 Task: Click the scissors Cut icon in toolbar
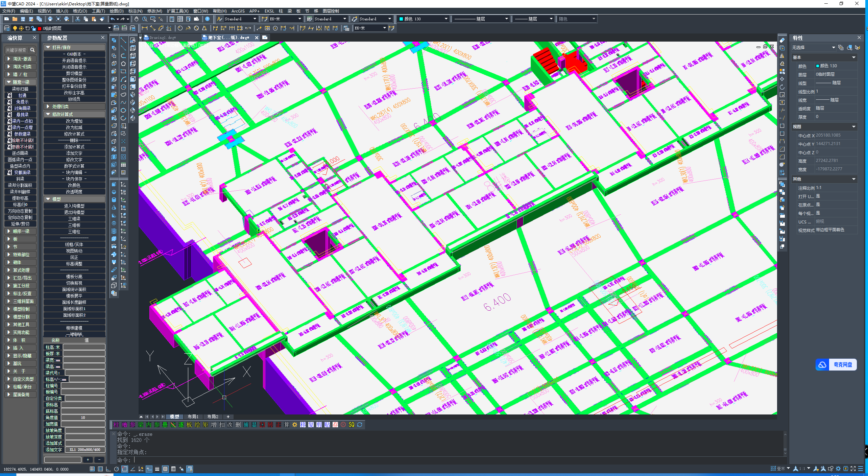pyautogui.click(x=78, y=19)
